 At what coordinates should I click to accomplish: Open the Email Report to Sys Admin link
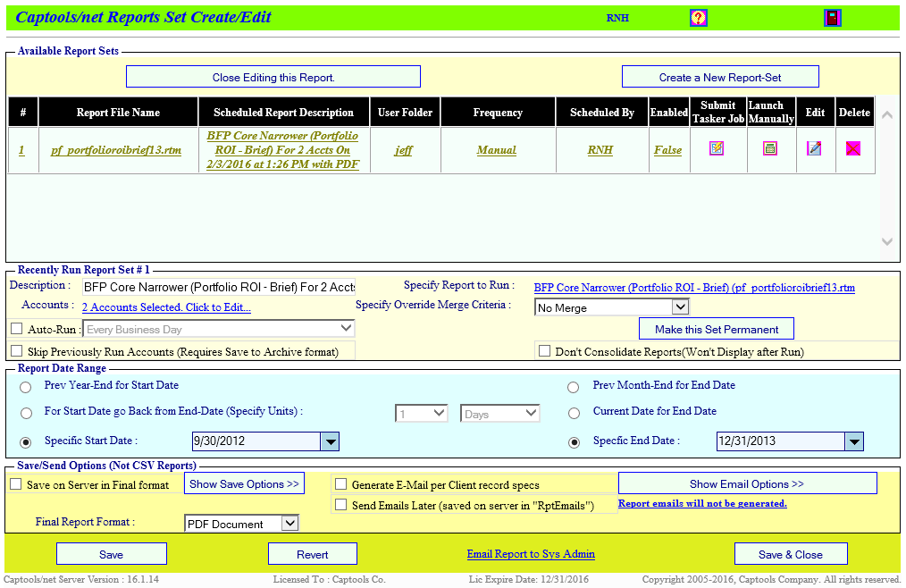point(531,553)
